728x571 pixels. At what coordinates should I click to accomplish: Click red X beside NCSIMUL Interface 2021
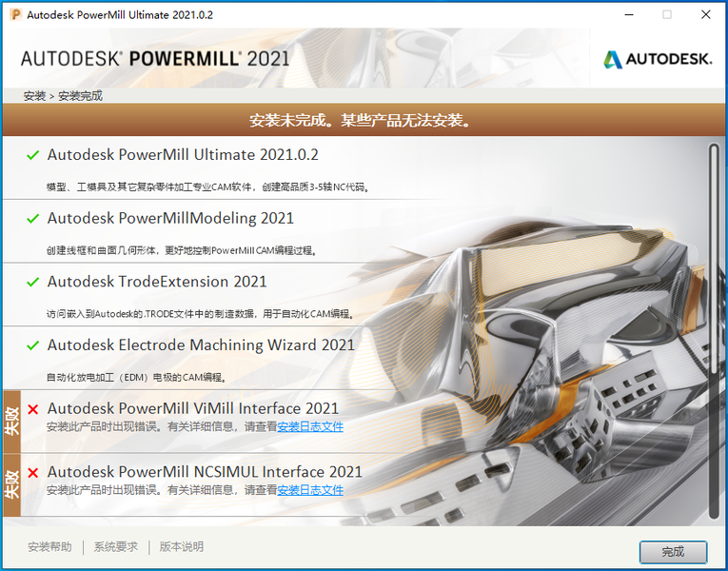coord(33,473)
